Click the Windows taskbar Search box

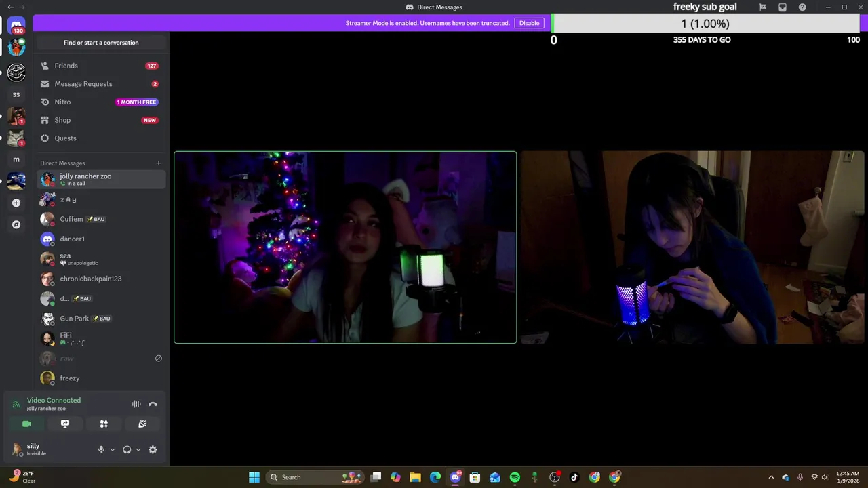click(x=316, y=477)
